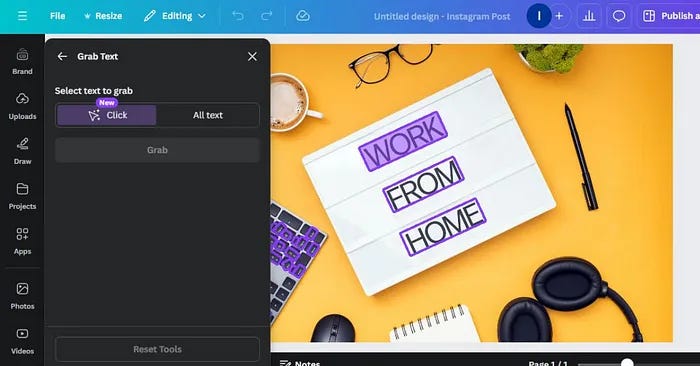Screen dimensions: 700x366
Task: Close the Grab Text panel
Action: [252, 56]
